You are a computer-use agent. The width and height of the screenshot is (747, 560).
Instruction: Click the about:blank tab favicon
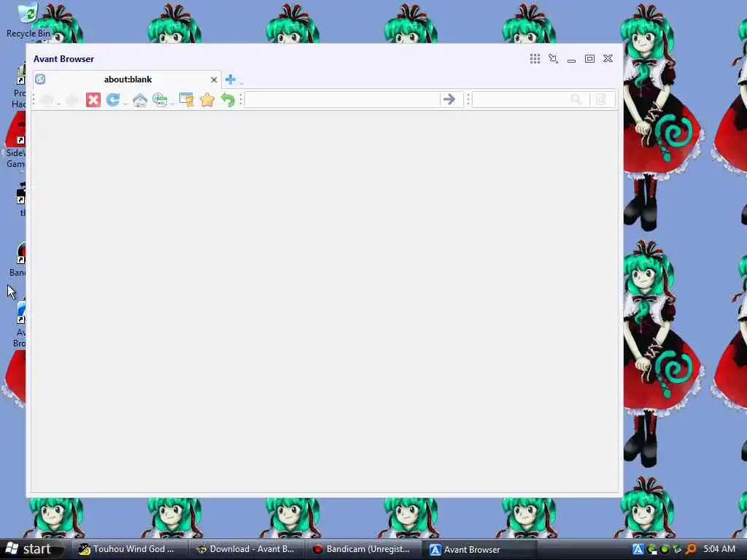[x=40, y=79]
